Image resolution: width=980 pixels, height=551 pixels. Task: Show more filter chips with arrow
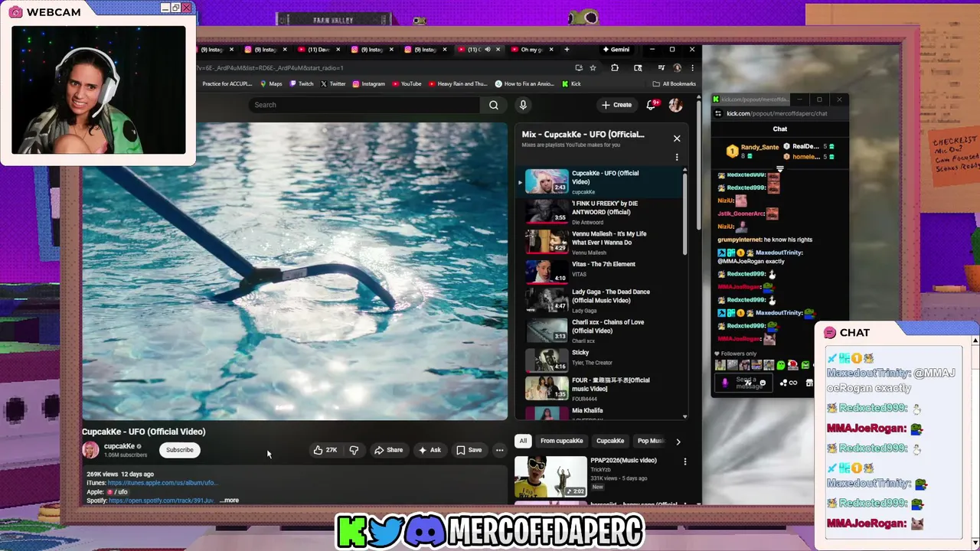coord(678,441)
